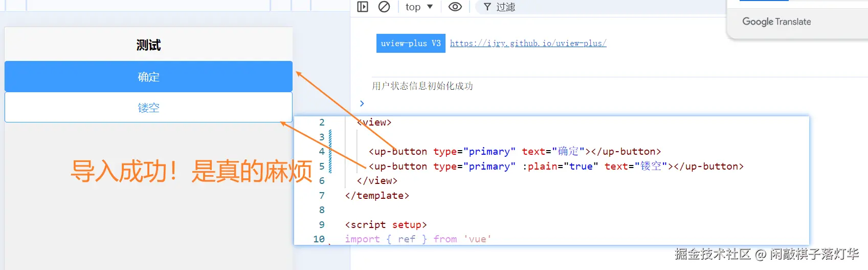Viewport: 868px width, 270px height.
Task: Click the blue 确定 button
Action: coord(148,76)
